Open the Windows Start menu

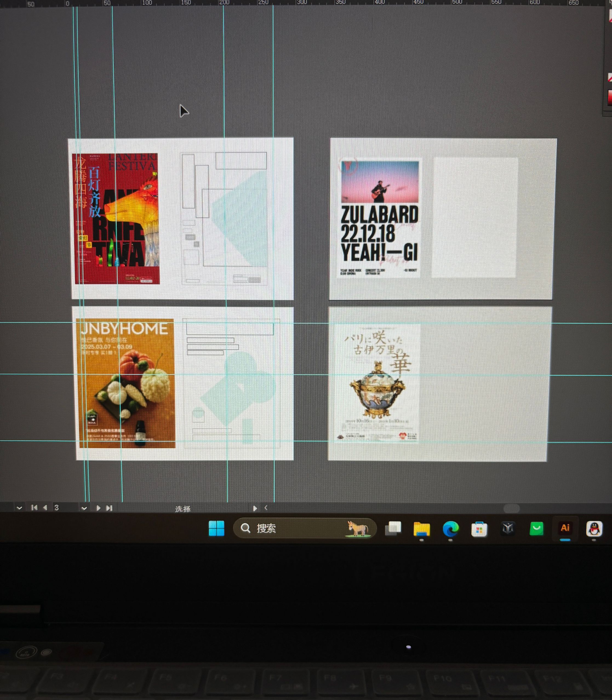(216, 528)
